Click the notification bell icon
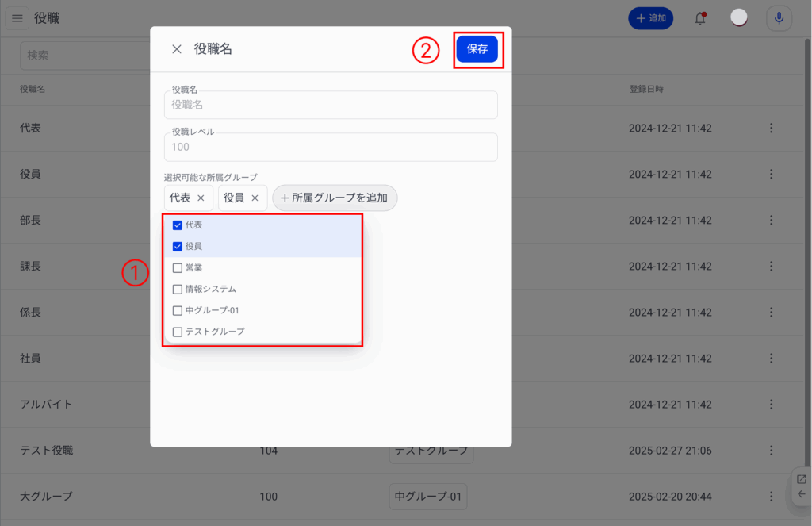The height and width of the screenshot is (526, 812). pyautogui.click(x=700, y=18)
